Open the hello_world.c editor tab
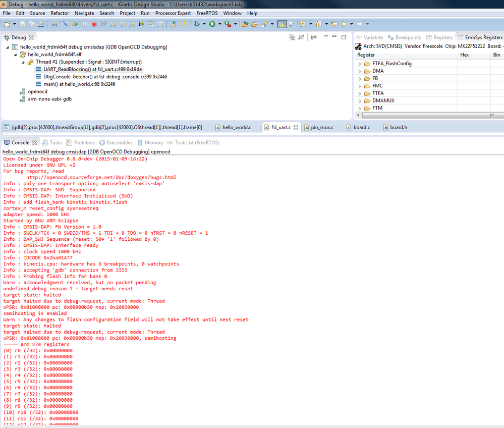Viewport: 504px width, 428px height. (x=234, y=128)
